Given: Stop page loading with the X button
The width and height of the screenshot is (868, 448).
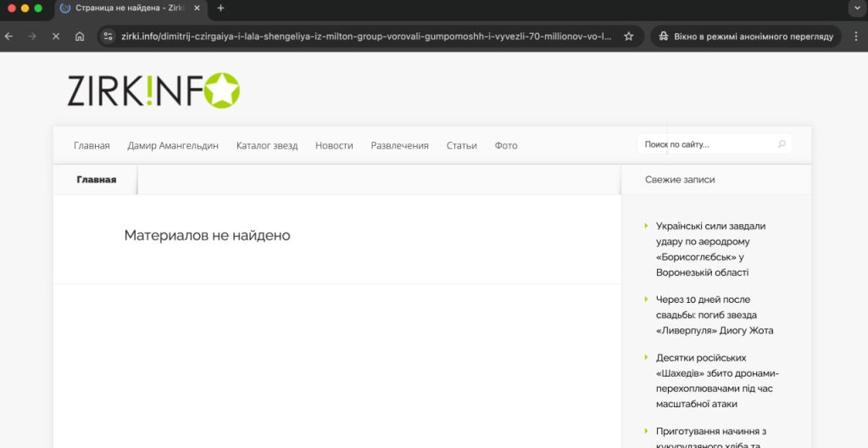Looking at the screenshot, I should (56, 36).
